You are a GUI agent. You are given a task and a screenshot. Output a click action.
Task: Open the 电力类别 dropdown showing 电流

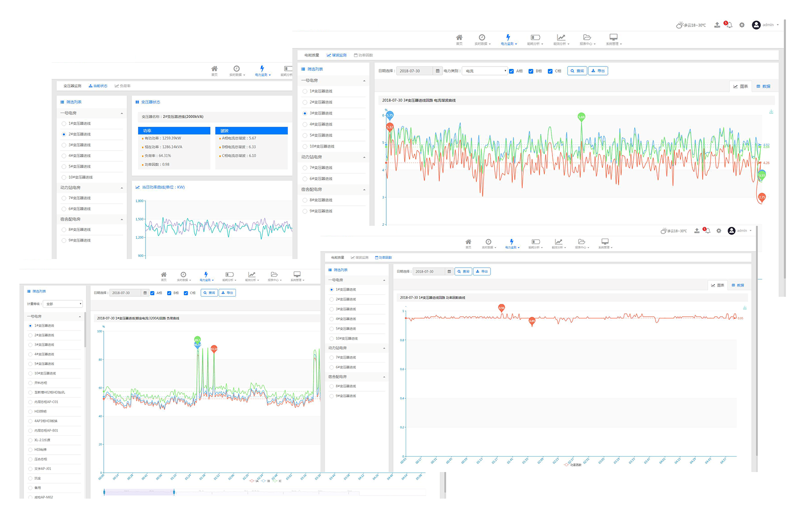pyautogui.click(x=484, y=71)
